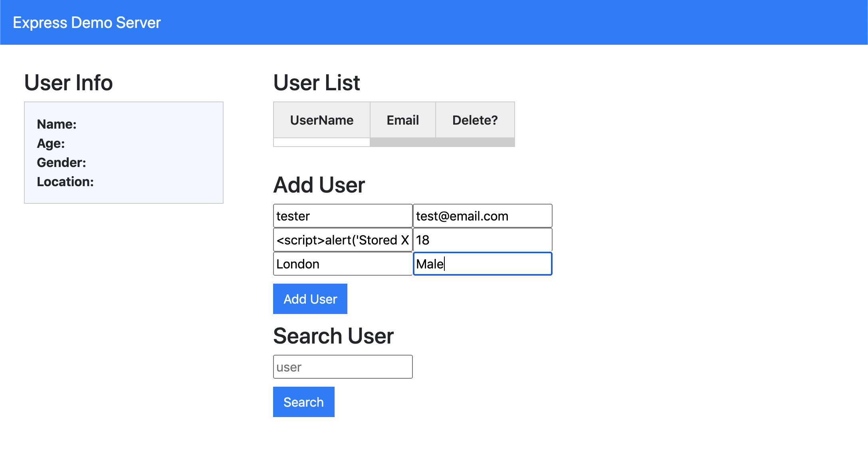
Task: Click the User List heading
Action: 317,83
